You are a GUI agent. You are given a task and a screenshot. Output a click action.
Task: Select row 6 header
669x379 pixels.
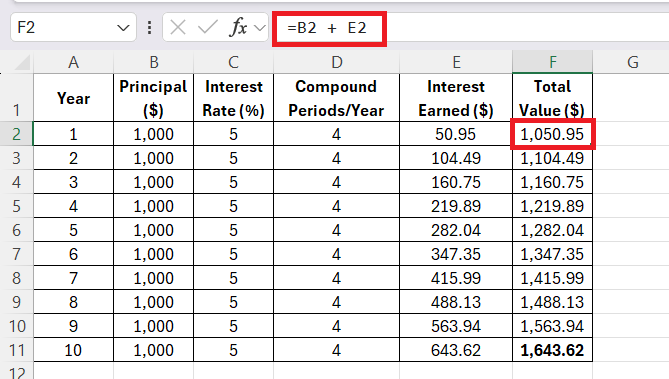(x=16, y=230)
